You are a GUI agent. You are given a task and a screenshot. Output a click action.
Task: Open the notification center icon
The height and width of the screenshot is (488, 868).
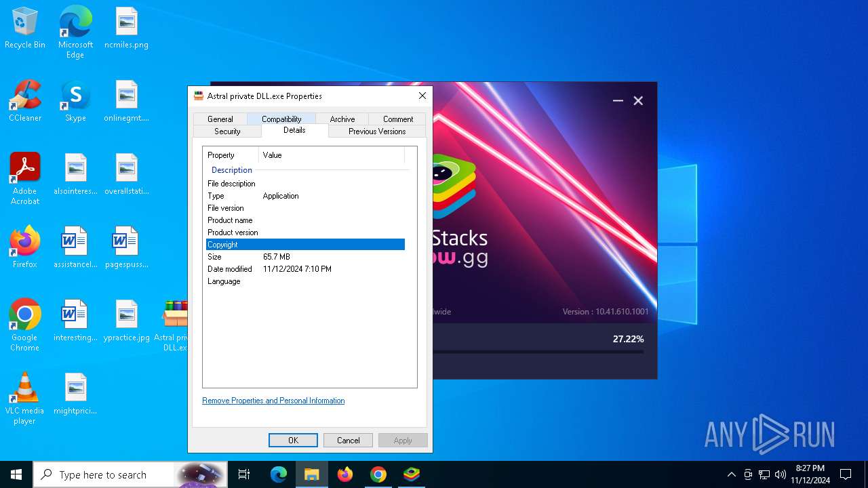coord(846,474)
